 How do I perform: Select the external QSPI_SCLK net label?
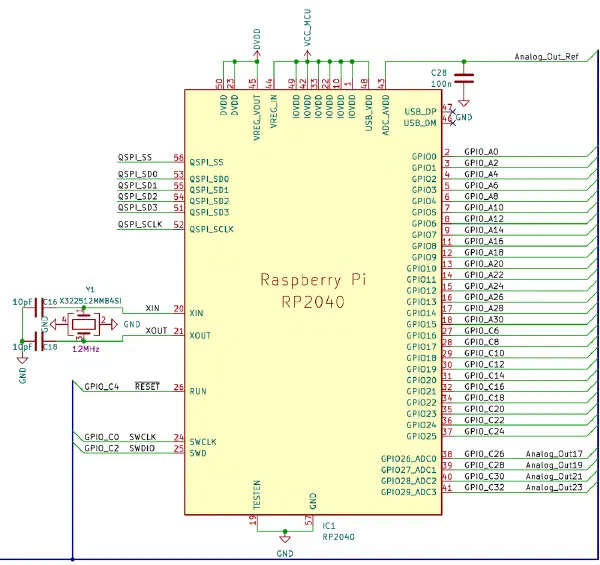(x=140, y=224)
